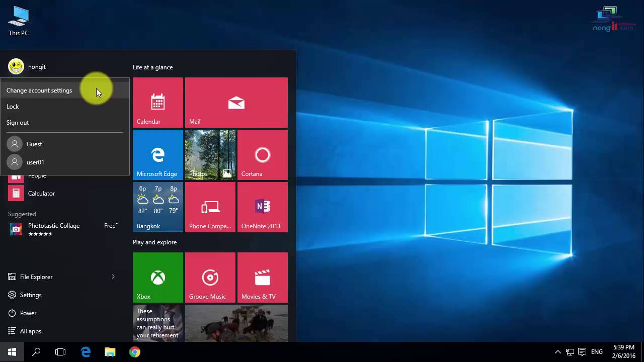Open taskbar Search magnifier
The image size is (644, 362).
(36, 352)
